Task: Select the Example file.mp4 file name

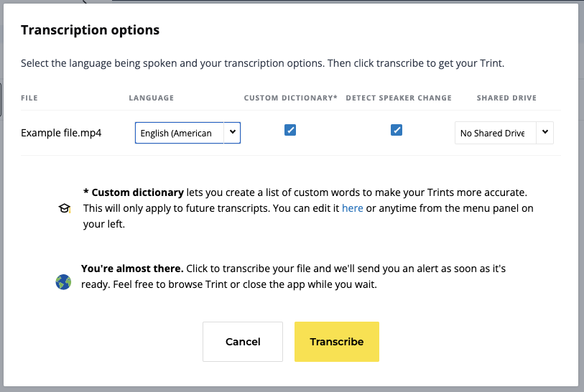Action: click(x=61, y=133)
